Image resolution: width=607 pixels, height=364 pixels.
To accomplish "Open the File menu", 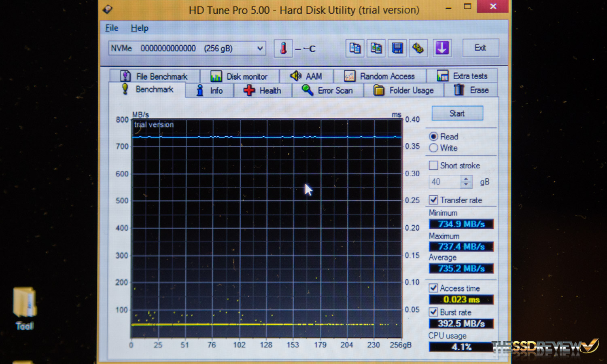I will tap(112, 28).
